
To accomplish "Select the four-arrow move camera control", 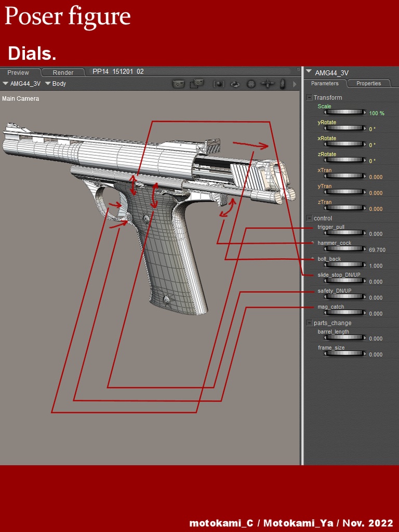I will [267, 84].
